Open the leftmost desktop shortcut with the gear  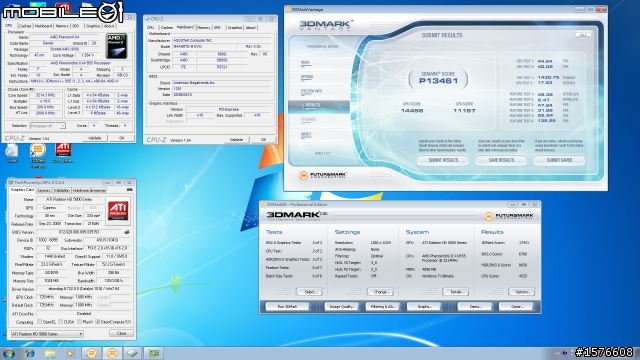coord(12,153)
